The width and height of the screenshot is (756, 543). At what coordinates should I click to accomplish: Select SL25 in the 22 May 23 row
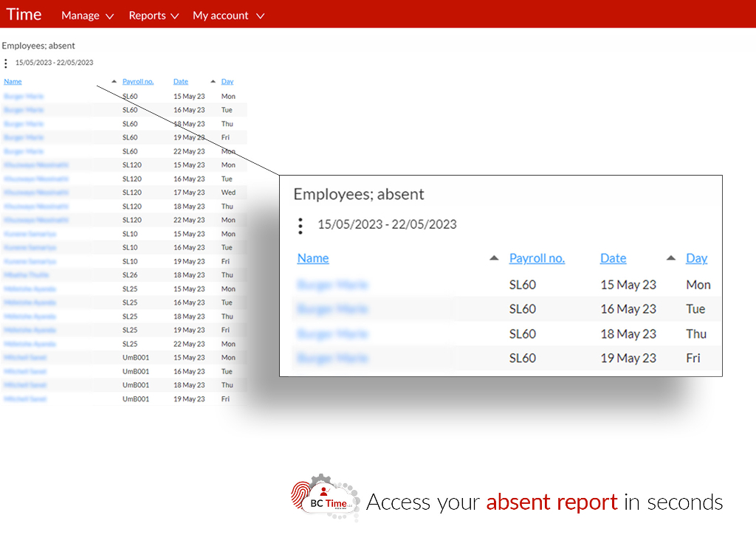pos(130,344)
